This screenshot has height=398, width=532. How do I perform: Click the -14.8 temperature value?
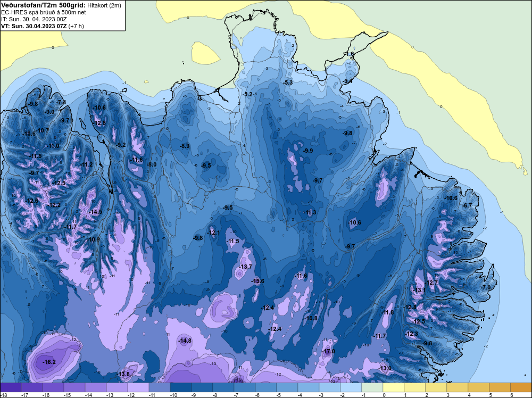pos(185,341)
